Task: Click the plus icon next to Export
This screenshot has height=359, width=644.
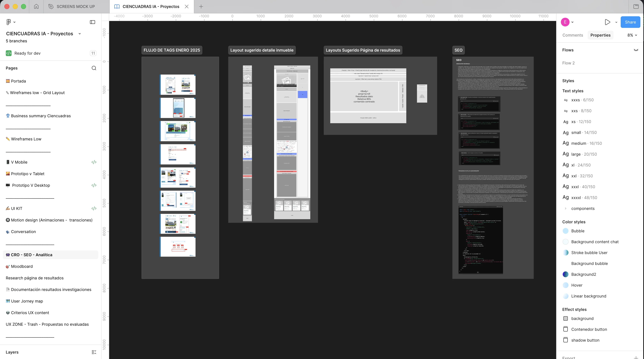Action: 636,358
